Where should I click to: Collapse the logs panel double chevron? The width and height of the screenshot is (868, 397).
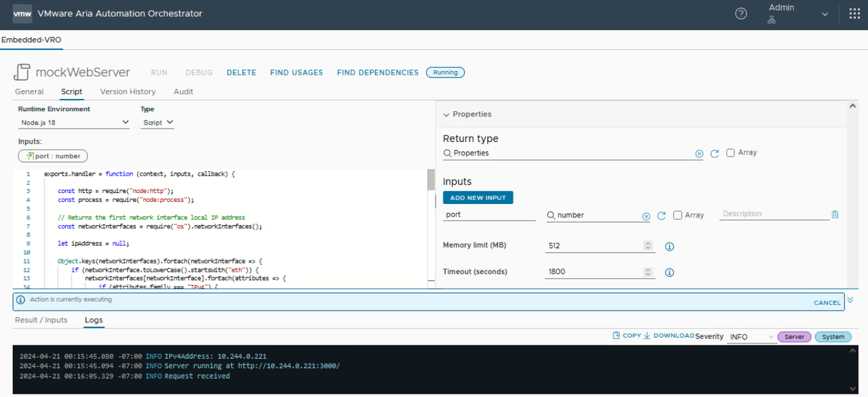[850, 299]
